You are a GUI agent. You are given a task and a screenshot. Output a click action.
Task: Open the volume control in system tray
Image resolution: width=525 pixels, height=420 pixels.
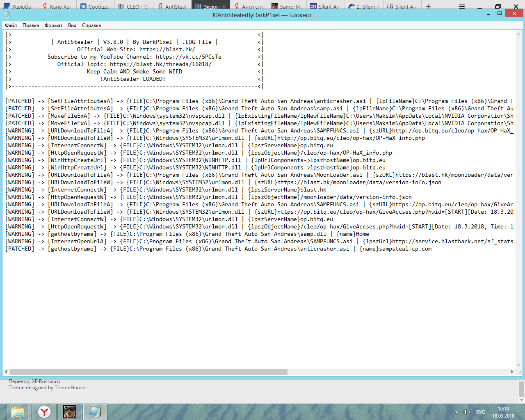pos(467,412)
